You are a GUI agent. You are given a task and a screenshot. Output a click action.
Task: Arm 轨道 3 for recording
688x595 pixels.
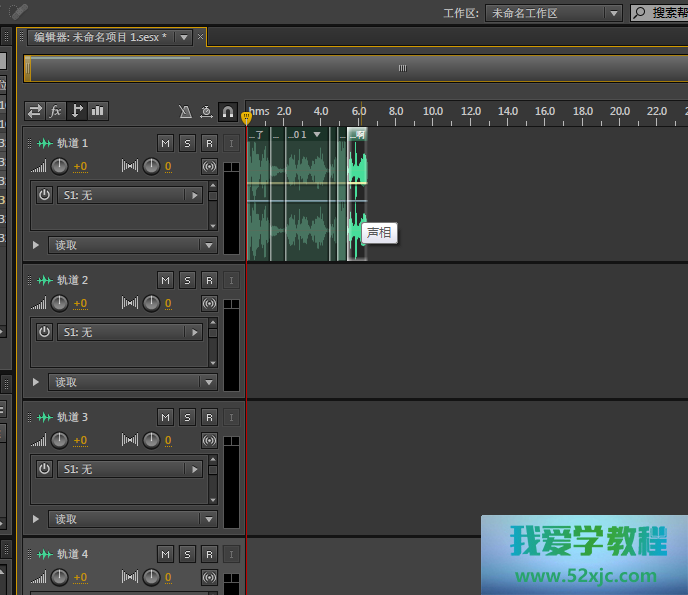(209, 417)
